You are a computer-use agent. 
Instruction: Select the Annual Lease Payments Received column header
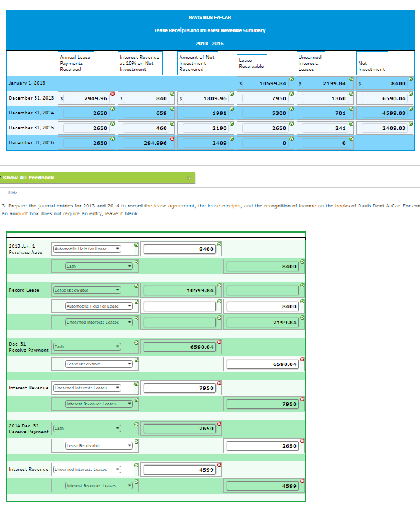(x=76, y=63)
